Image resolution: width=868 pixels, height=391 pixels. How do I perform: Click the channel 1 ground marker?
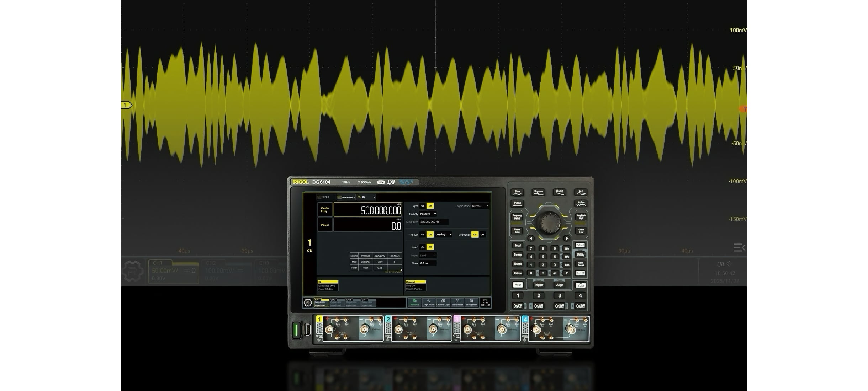tap(127, 105)
